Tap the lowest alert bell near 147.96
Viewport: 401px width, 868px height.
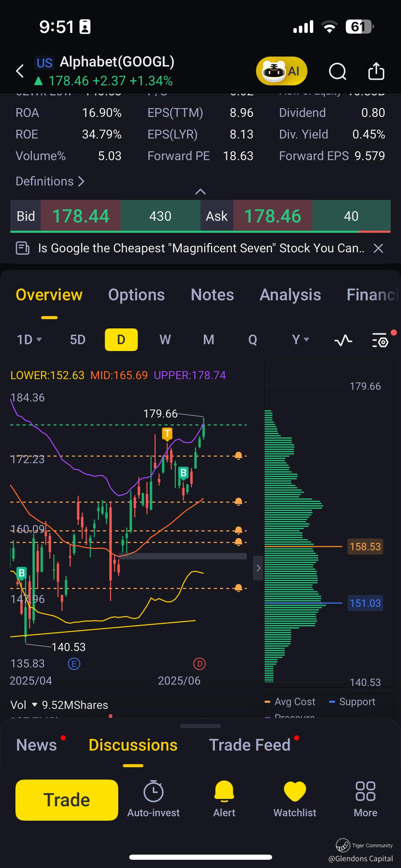238,588
